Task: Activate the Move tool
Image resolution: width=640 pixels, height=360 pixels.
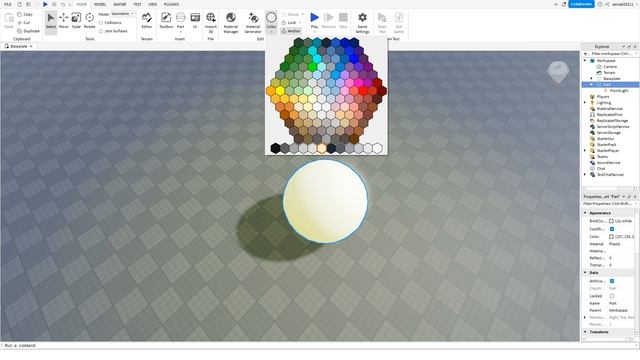Action: pos(63,21)
